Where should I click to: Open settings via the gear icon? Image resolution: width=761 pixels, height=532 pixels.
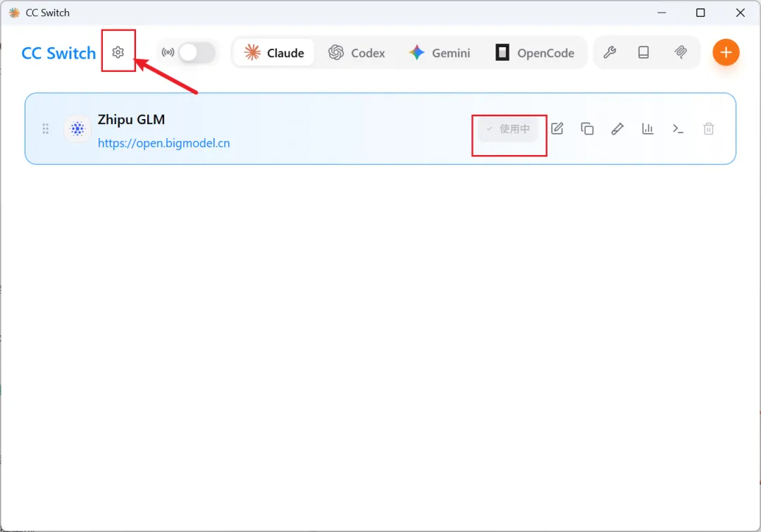pyautogui.click(x=118, y=52)
